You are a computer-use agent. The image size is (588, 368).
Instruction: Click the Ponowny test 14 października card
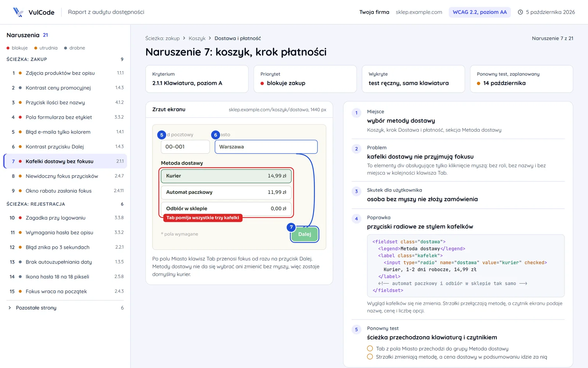521,79
